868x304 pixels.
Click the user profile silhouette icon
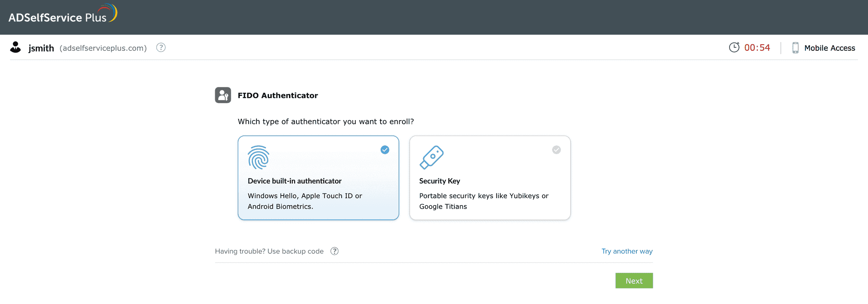click(x=16, y=47)
